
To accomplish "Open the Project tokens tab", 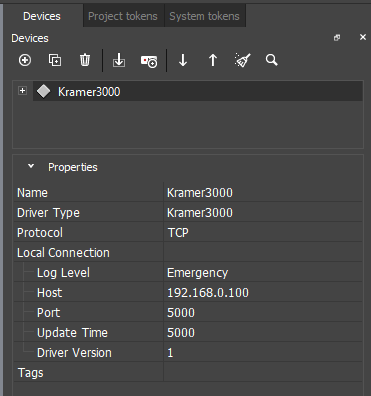I will (123, 16).
